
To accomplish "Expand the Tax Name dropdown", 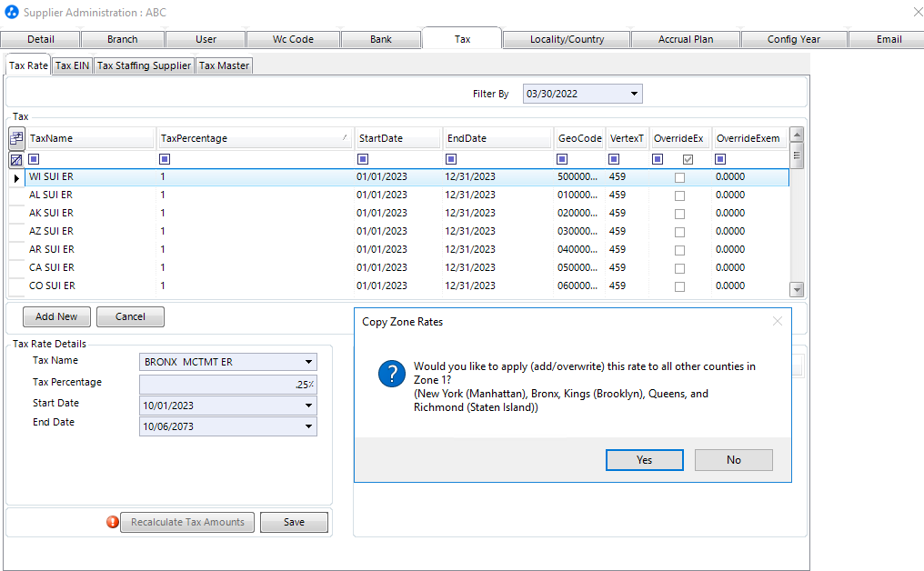I will (309, 362).
